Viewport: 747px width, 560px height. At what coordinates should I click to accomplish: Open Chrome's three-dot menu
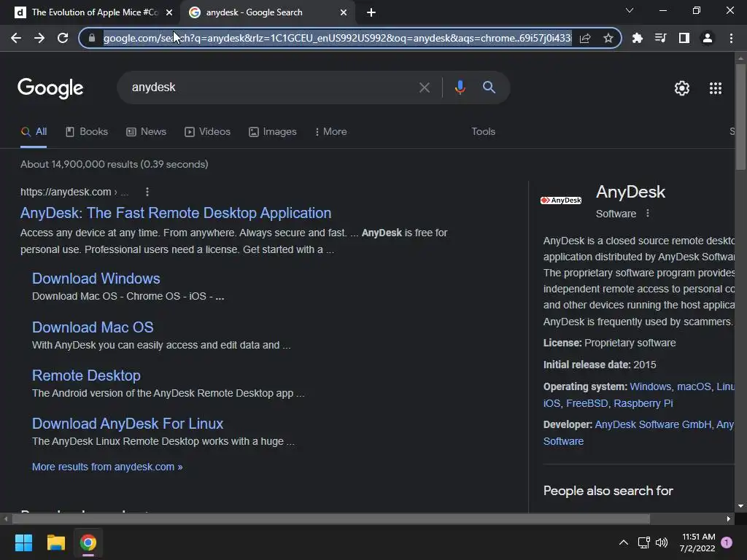[731, 38]
